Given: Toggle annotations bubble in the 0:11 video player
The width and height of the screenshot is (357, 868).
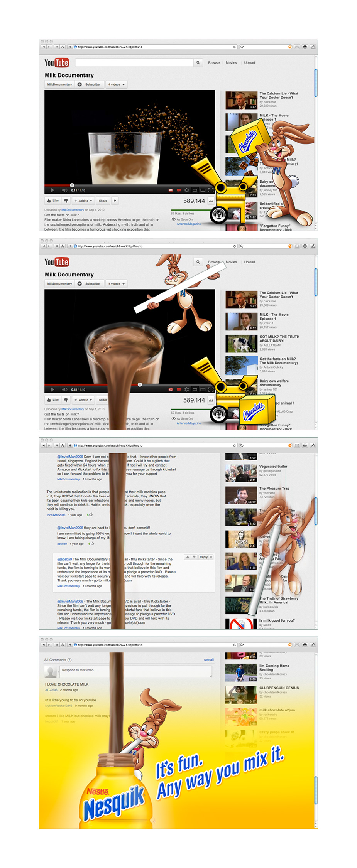Looking at the screenshot, I should pyautogui.click(x=179, y=190).
